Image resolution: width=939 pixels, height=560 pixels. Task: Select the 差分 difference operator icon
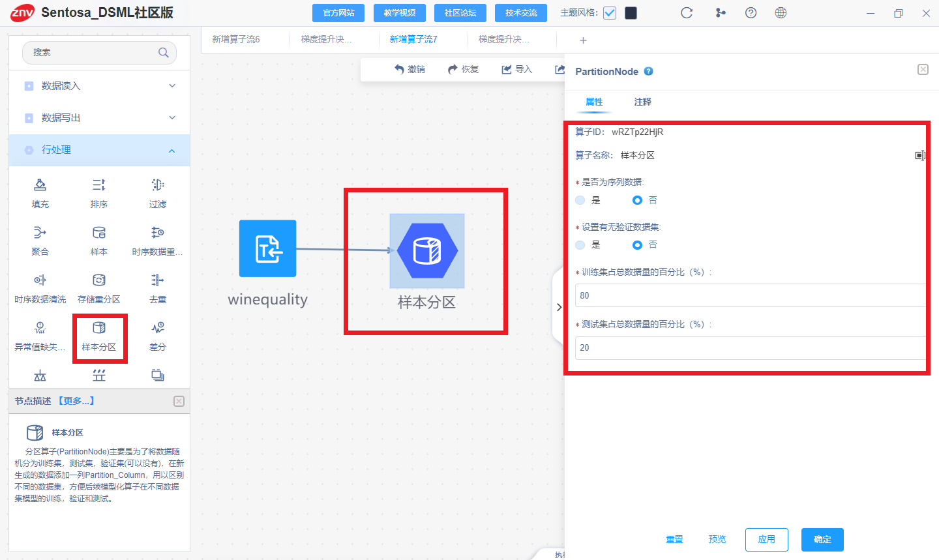click(x=157, y=328)
